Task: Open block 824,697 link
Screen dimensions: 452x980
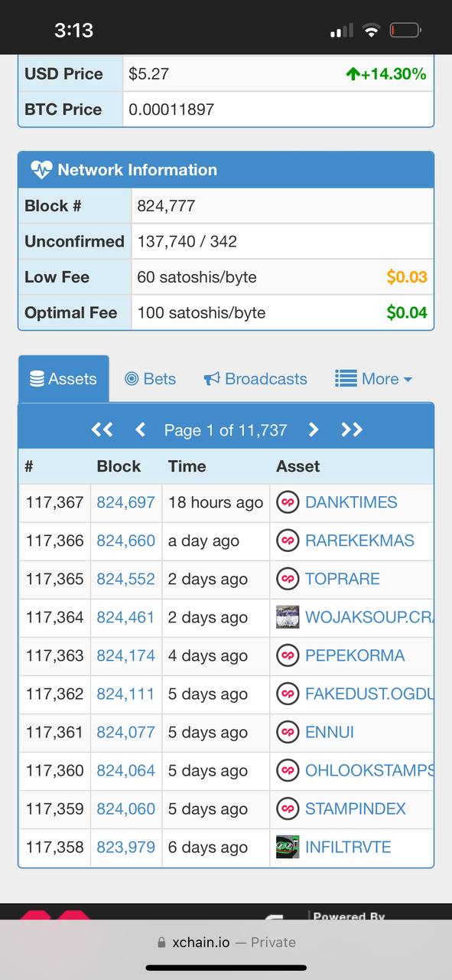Action: pos(125,503)
